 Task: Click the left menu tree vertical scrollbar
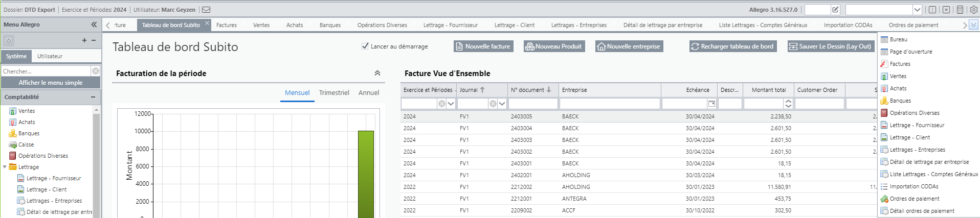(96, 161)
